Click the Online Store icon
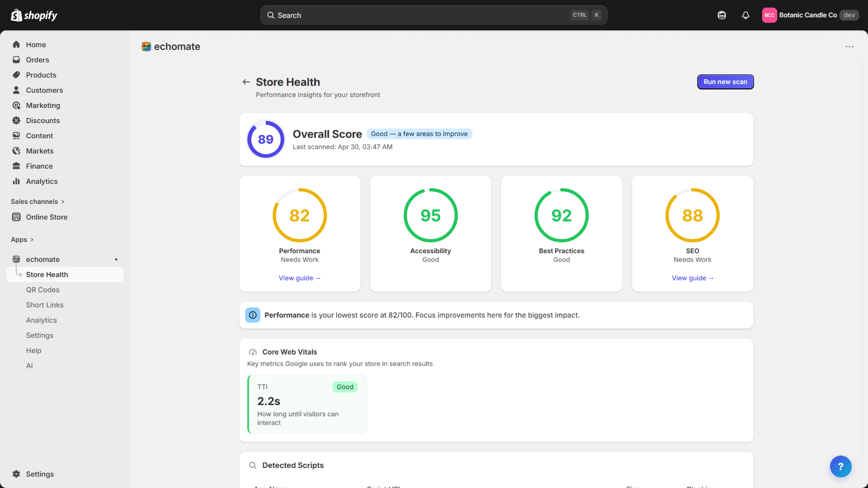This screenshot has width=868, height=488. (x=16, y=217)
